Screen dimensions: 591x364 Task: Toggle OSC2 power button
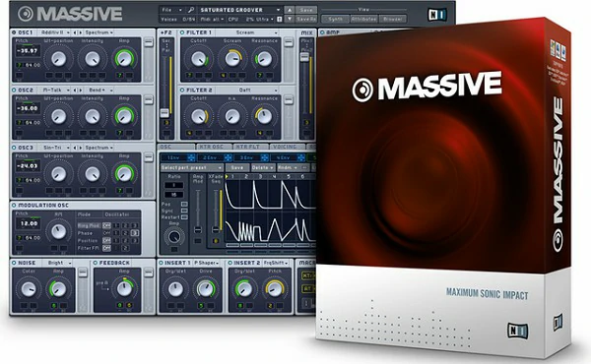pyautogui.click(x=14, y=91)
